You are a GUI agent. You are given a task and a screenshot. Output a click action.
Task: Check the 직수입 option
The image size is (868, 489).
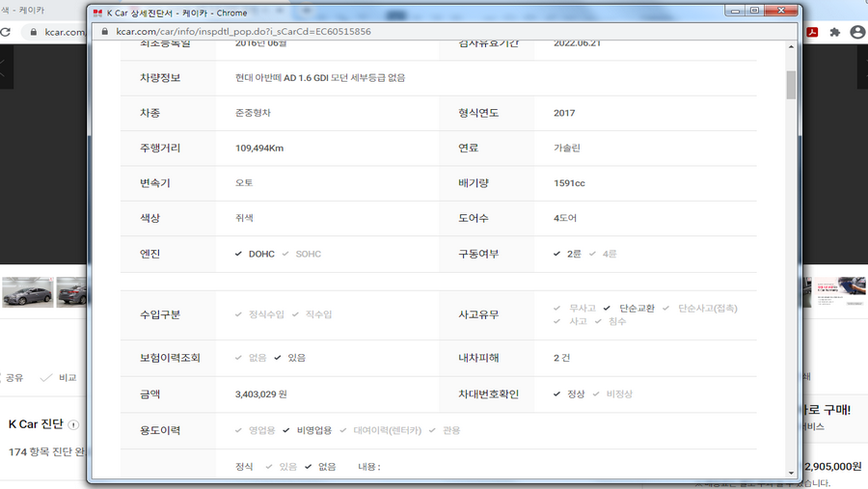tap(296, 314)
